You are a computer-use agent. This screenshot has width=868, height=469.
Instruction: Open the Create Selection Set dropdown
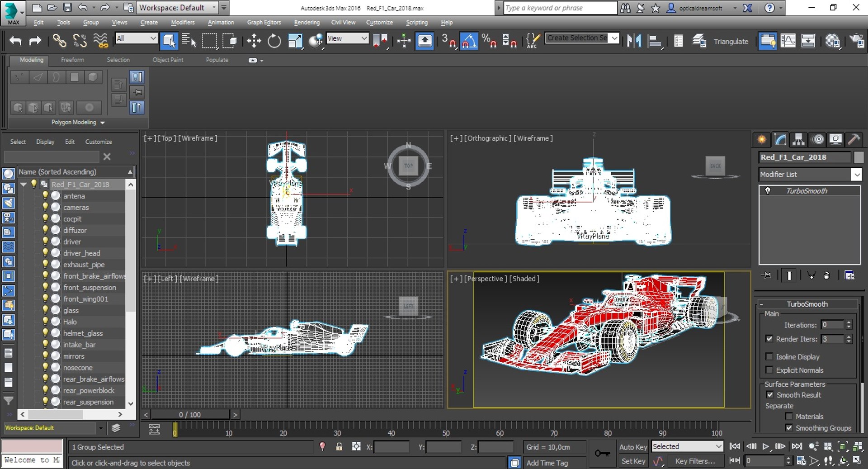pos(582,38)
